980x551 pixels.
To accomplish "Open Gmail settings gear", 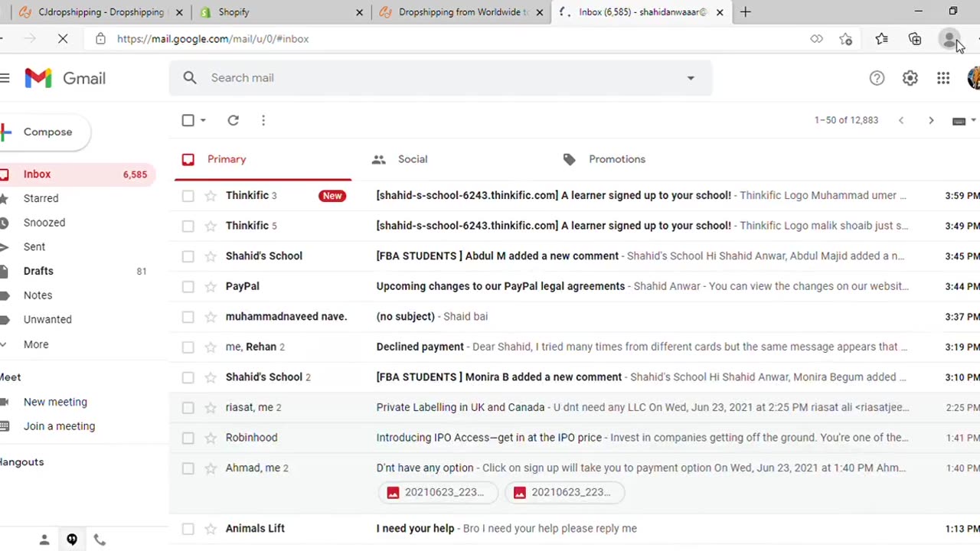I will tap(910, 78).
